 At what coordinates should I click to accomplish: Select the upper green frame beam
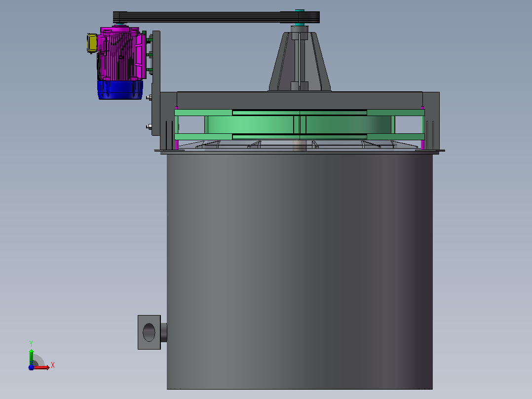[300, 113]
